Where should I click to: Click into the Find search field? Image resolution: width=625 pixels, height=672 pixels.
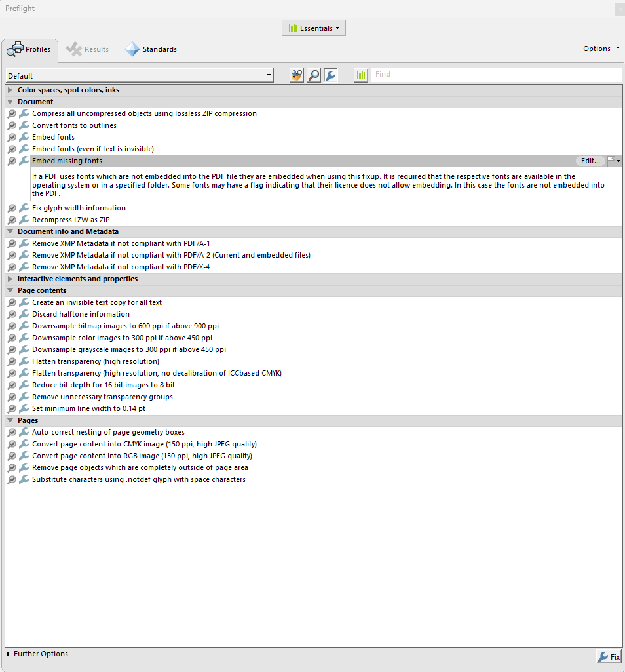[495, 75]
